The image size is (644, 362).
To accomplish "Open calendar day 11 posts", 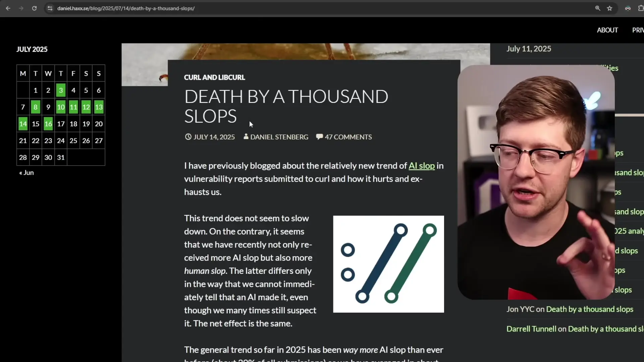I will pyautogui.click(x=73, y=107).
